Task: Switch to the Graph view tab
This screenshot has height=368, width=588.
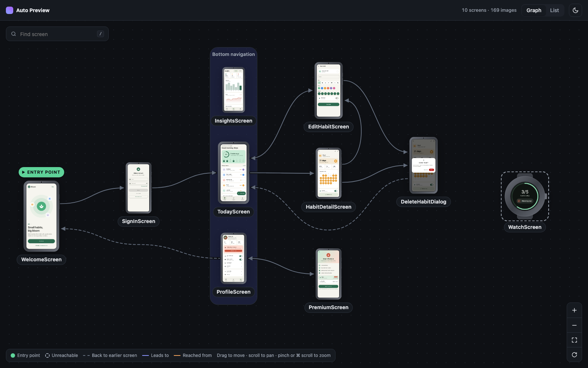Action: pos(534,10)
